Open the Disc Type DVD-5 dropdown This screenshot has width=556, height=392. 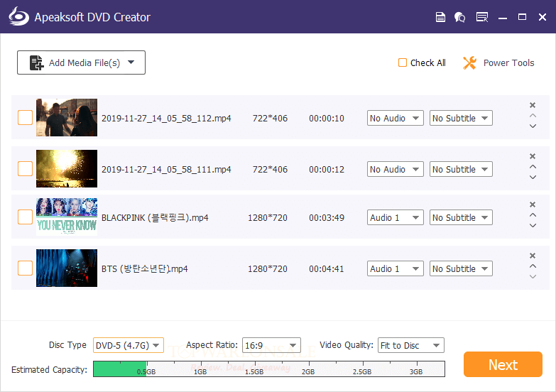[x=129, y=345]
